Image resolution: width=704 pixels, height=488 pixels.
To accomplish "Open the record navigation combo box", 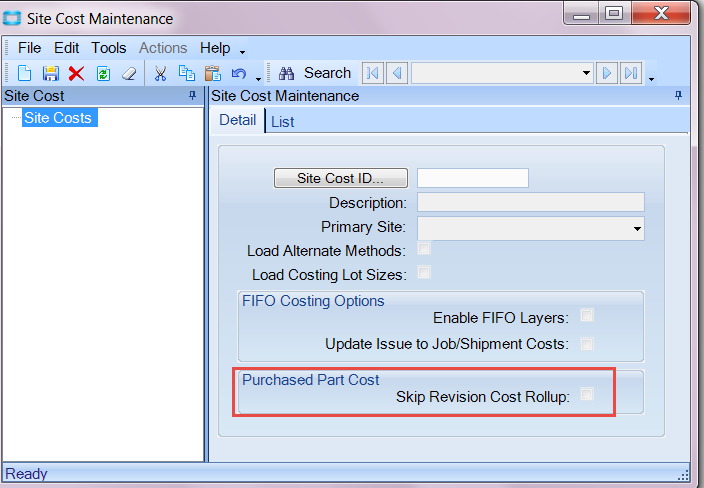I will 586,73.
